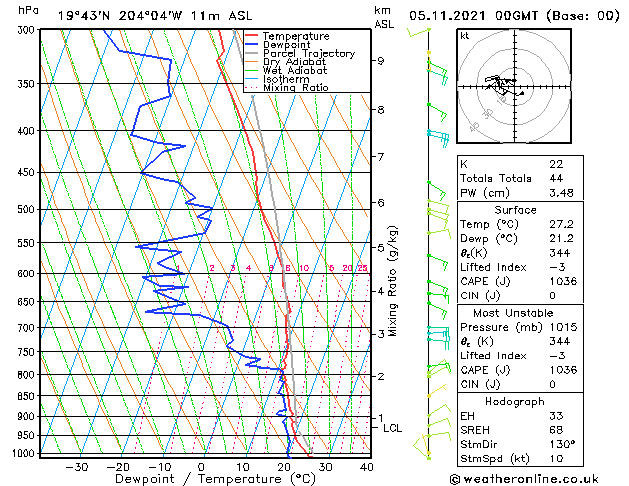Image resolution: width=629 pixels, height=486 pixels.
Task: Click the weatheronline.co.uk copyright text
Action: (x=524, y=479)
